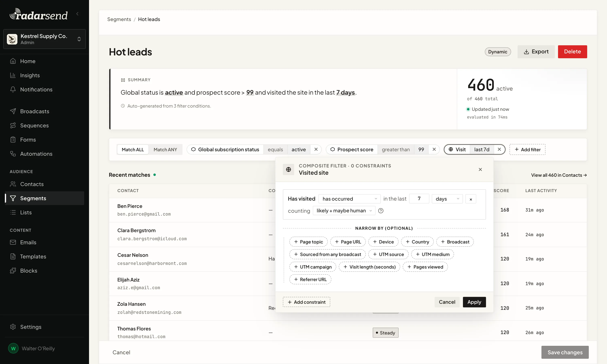607x364 pixels.
Task: Add Referrer URL constraint
Action: click(x=310, y=279)
